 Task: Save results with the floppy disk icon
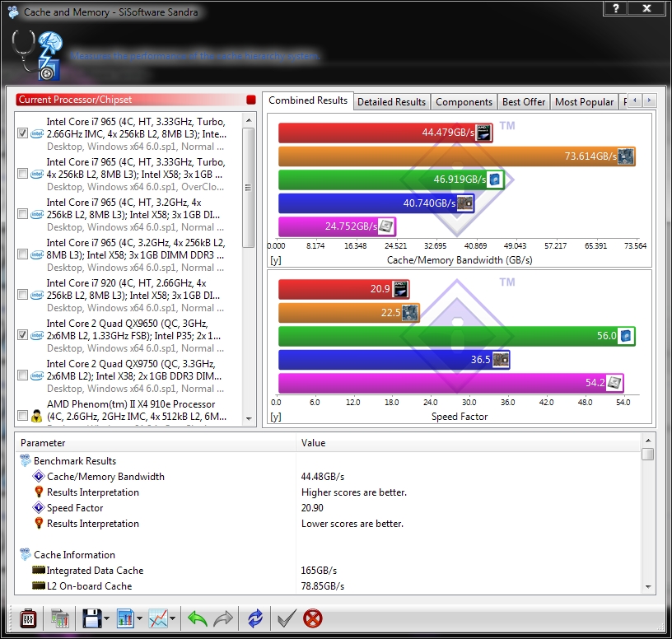coord(91,618)
